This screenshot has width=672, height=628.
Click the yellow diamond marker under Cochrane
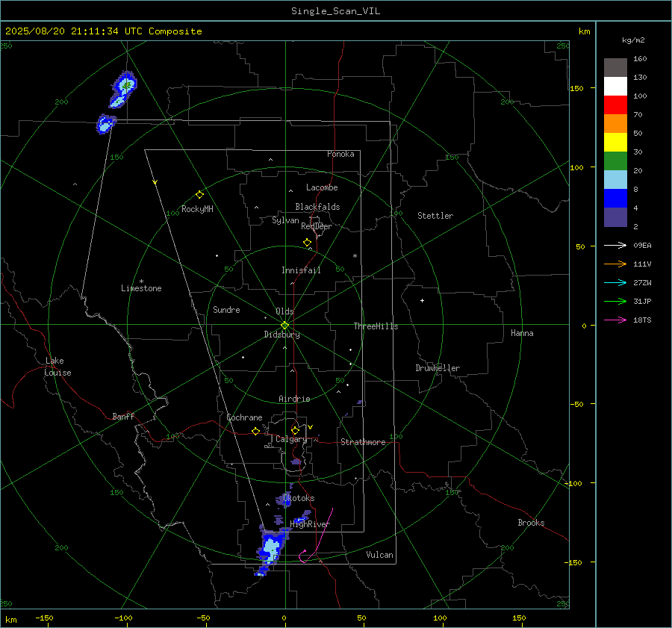pyautogui.click(x=255, y=431)
